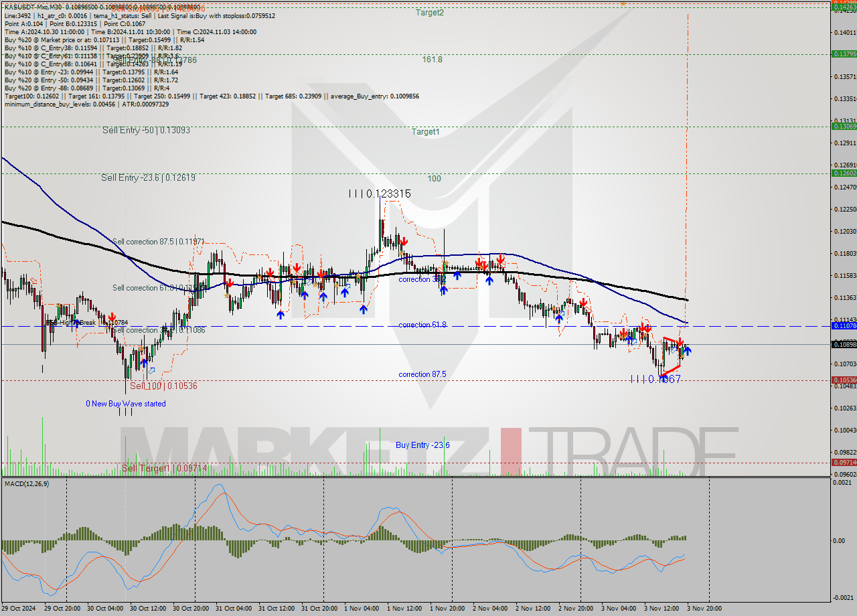
Task: Select the Target1 level label
Action: 425,132
